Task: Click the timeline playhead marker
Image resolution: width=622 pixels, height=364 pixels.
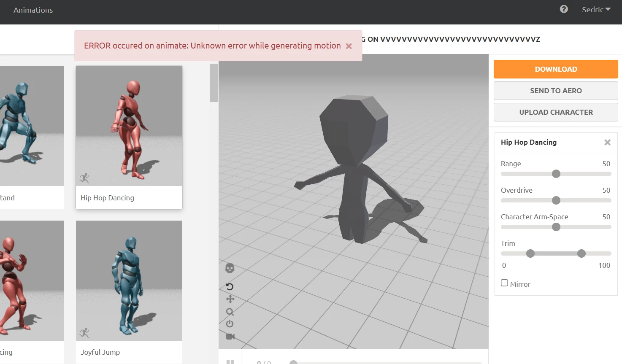Action: coord(294,362)
